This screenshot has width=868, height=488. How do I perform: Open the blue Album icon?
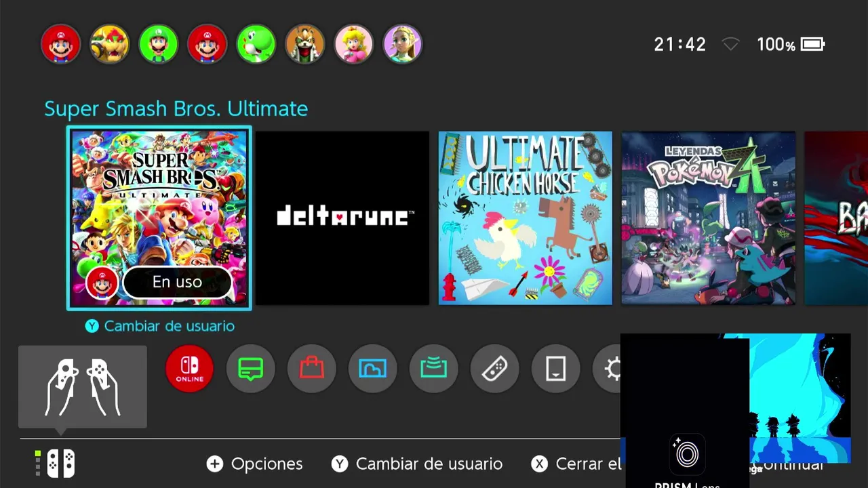(373, 369)
